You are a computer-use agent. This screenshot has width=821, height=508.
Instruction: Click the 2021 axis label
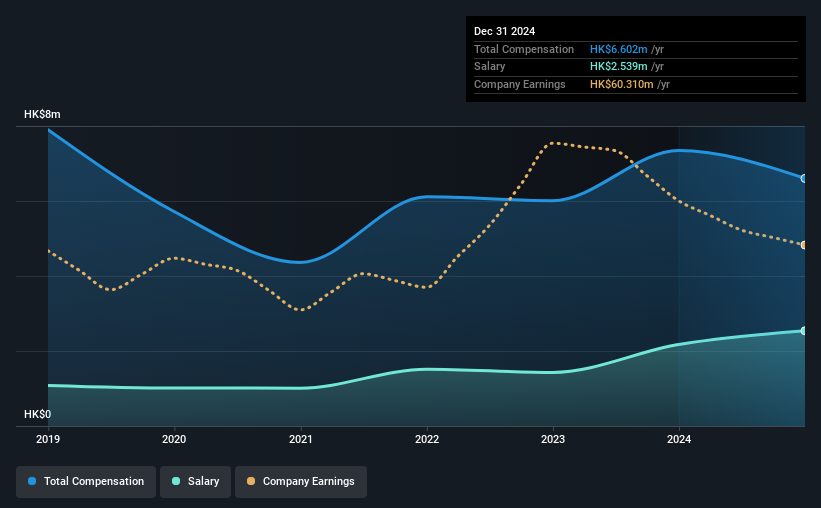(x=301, y=439)
